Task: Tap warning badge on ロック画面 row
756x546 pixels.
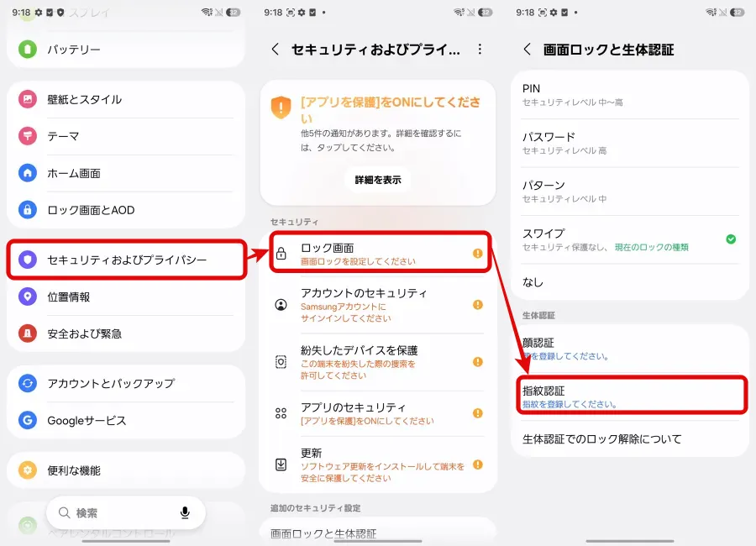Action: point(478,253)
